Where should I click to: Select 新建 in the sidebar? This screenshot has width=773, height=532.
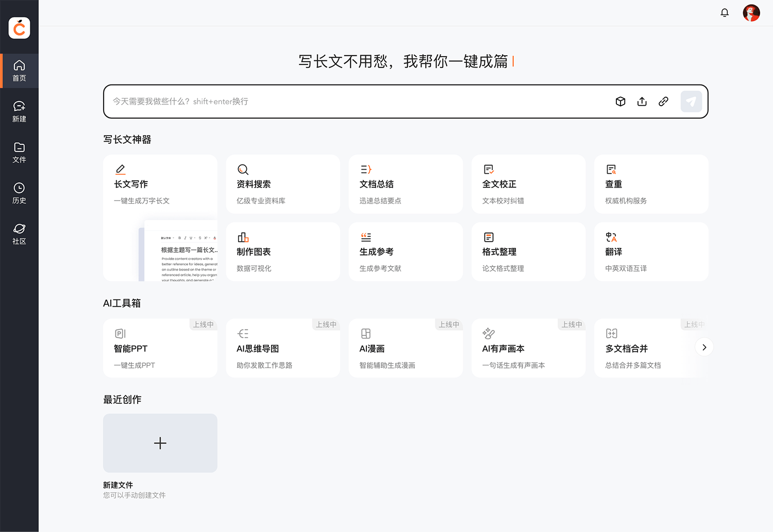click(x=19, y=112)
